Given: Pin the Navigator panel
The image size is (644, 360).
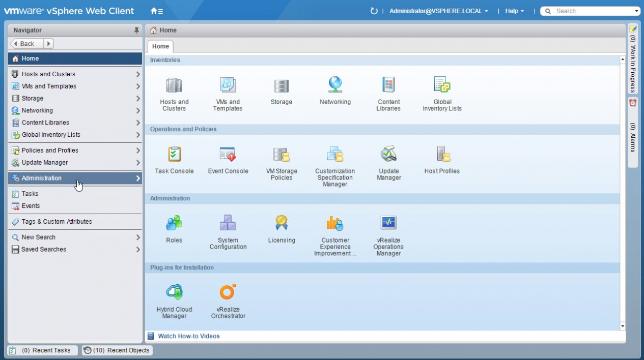Looking at the screenshot, I should [136, 31].
